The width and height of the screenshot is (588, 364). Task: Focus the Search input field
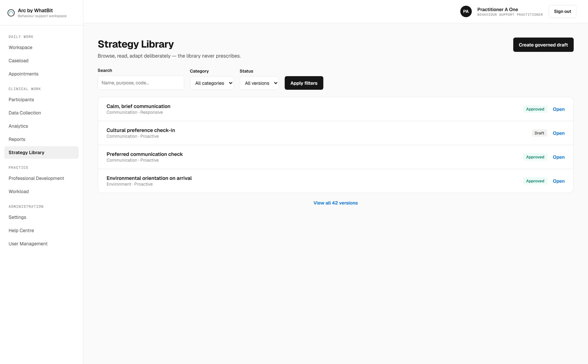(x=141, y=83)
